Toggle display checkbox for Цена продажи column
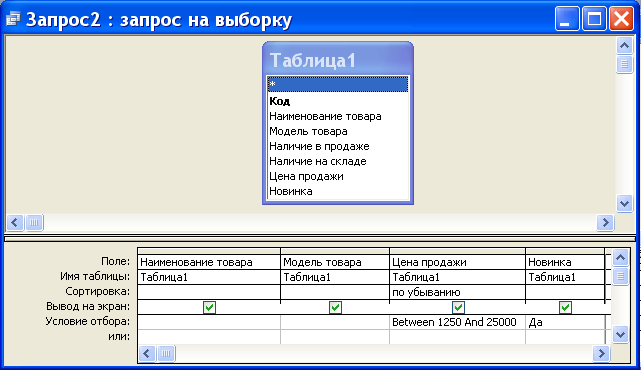The image size is (641, 370). click(x=458, y=307)
